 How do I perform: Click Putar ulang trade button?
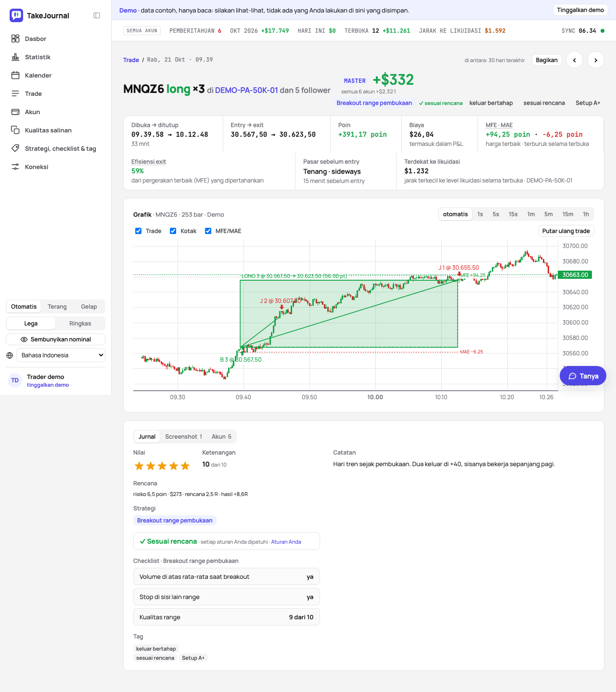point(566,231)
